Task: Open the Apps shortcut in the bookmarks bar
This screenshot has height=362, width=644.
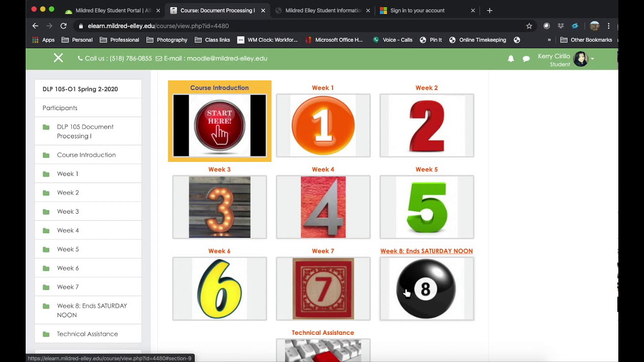Action: [x=43, y=40]
